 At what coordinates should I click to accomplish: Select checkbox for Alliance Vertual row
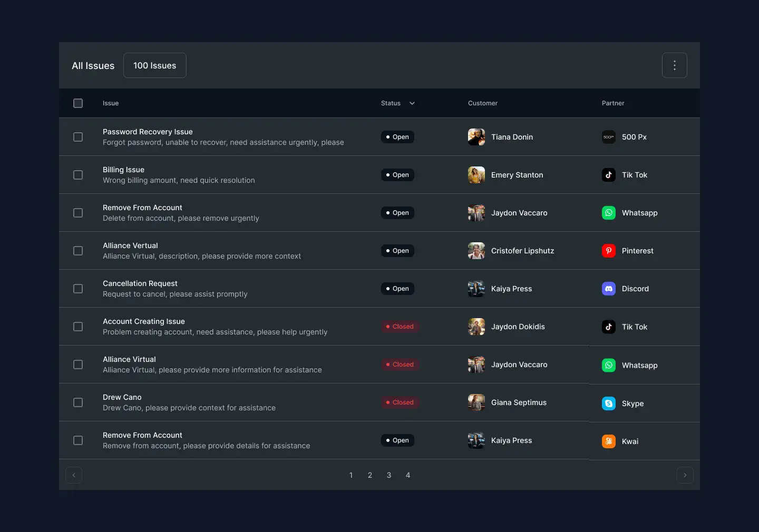[x=78, y=251]
